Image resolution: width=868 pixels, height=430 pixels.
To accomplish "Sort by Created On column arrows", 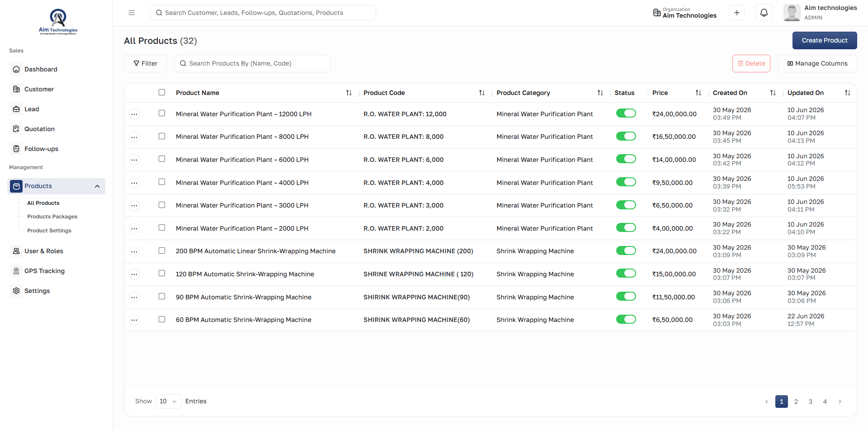I will pyautogui.click(x=773, y=93).
